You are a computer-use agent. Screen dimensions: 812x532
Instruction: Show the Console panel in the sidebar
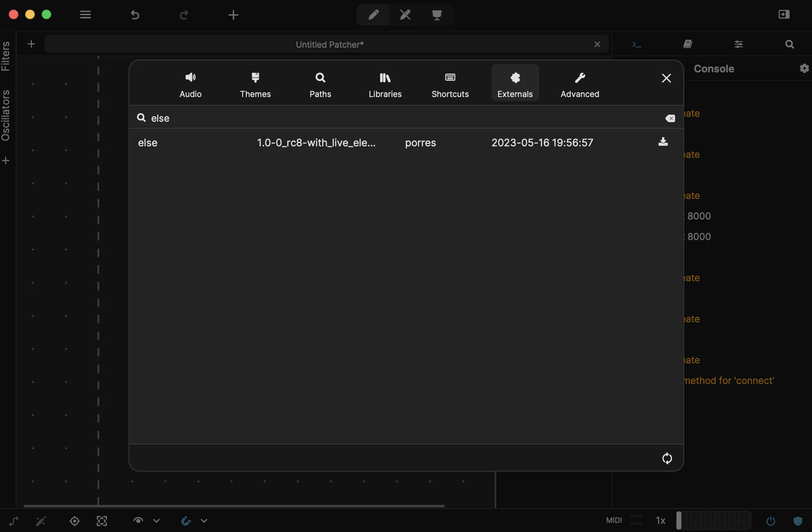click(637, 44)
